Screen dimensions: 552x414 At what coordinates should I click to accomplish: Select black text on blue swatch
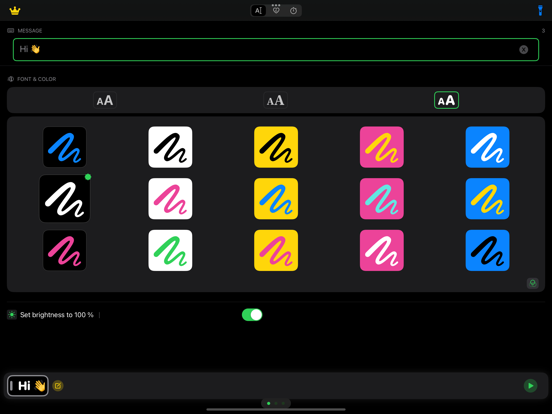(488, 250)
